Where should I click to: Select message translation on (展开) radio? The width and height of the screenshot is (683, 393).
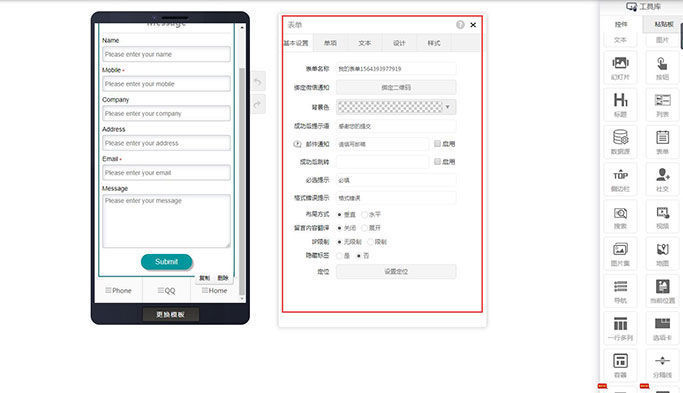pyautogui.click(x=365, y=228)
